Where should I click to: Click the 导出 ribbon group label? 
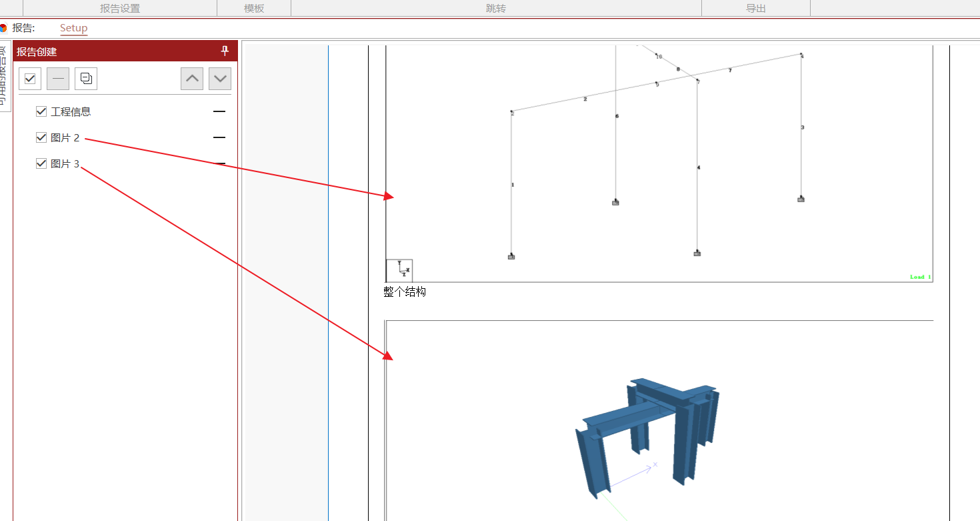pyautogui.click(x=756, y=9)
